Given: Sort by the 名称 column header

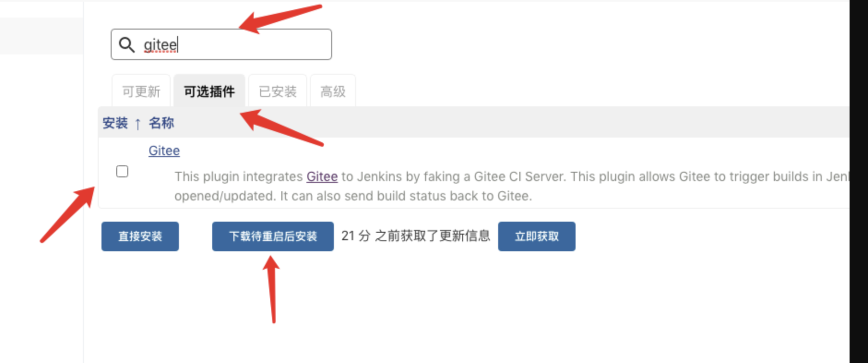Looking at the screenshot, I should click(161, 123).
